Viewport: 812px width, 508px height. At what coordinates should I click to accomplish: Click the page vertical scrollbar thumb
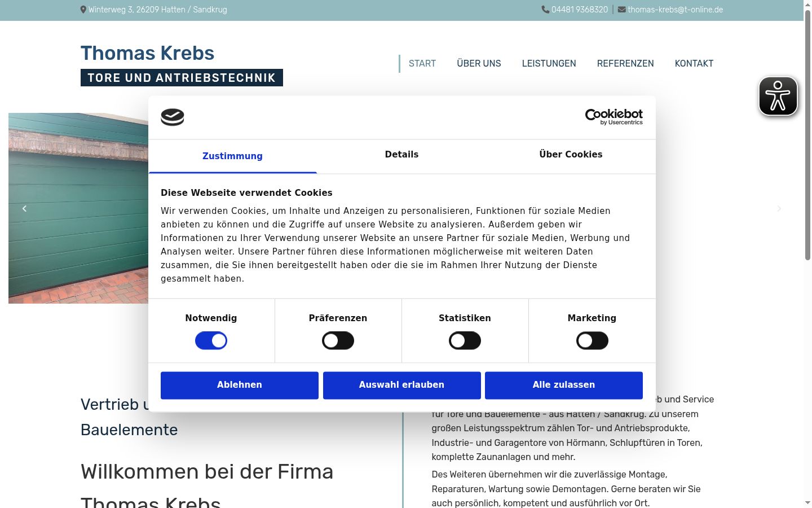807,135
